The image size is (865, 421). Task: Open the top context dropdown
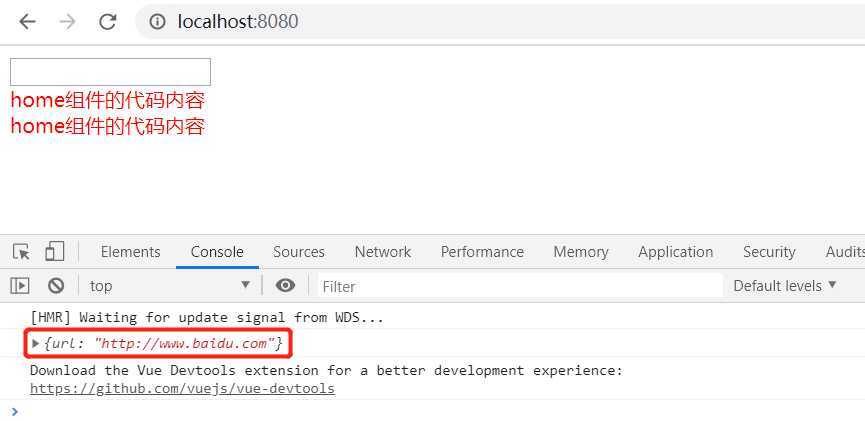(x=170, y=286)
